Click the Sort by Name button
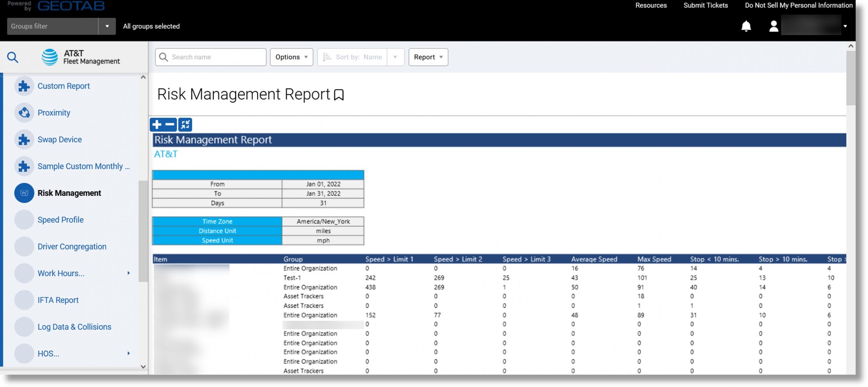 [x=353, y=57]
